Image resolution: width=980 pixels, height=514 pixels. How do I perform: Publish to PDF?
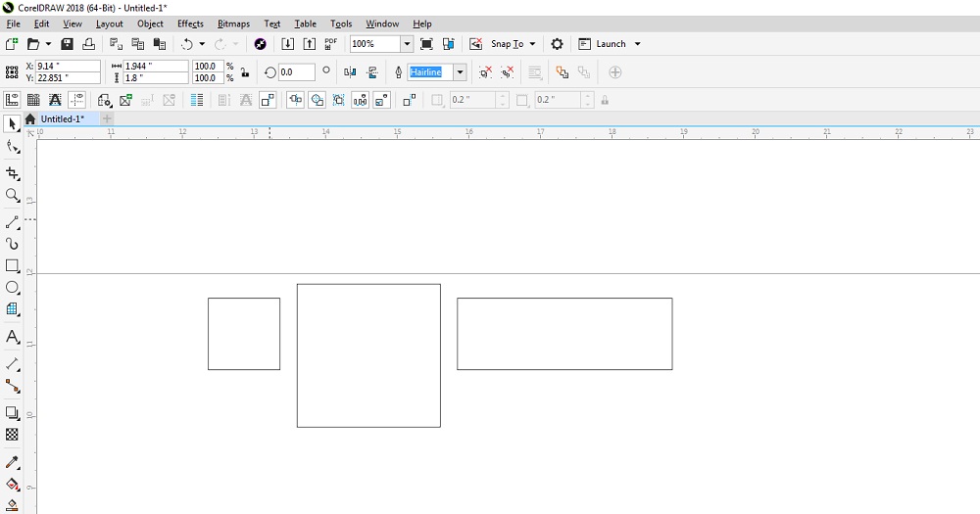[331, 44]
